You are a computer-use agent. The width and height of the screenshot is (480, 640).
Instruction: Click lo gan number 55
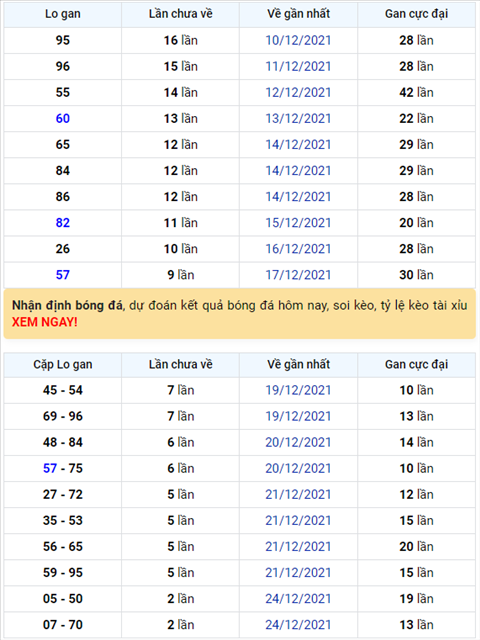63,93
